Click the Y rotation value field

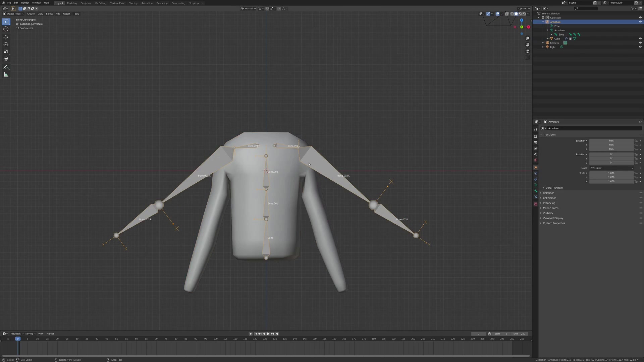tap(611, 158)
